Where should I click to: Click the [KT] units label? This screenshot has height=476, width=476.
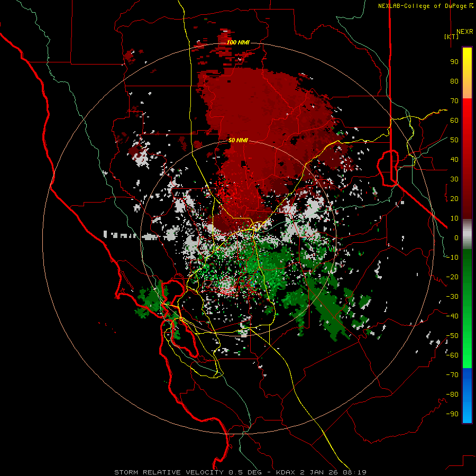(x=451, y=36)
